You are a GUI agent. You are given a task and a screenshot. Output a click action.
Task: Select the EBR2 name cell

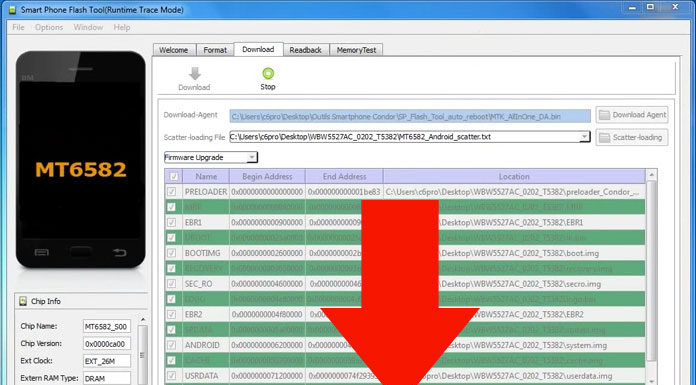point(206,314)
